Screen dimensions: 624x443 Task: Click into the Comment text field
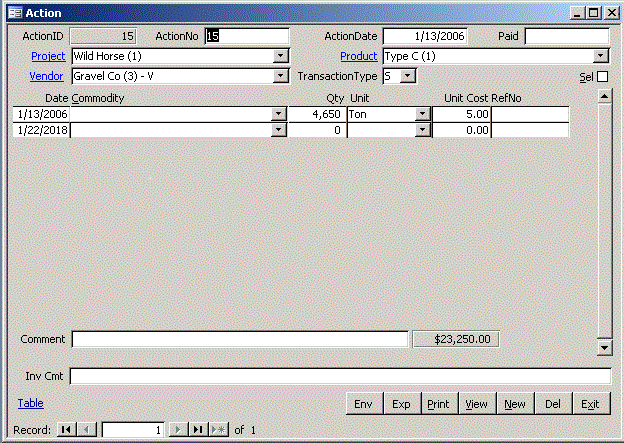239,339
